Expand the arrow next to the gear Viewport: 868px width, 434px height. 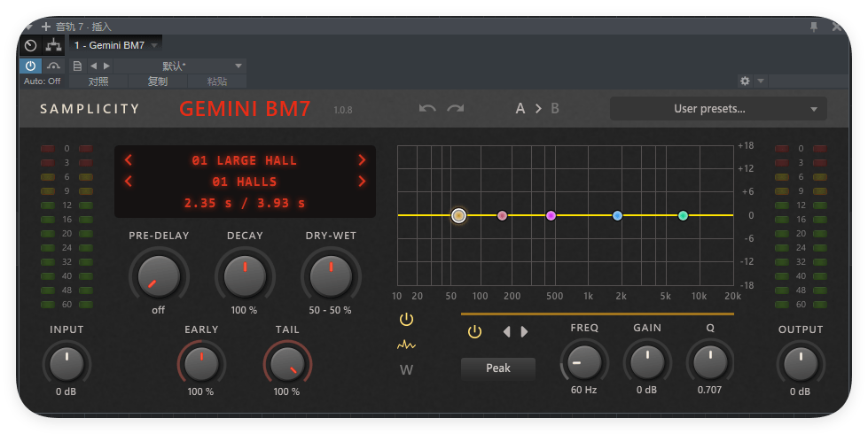tap(761, 81)
